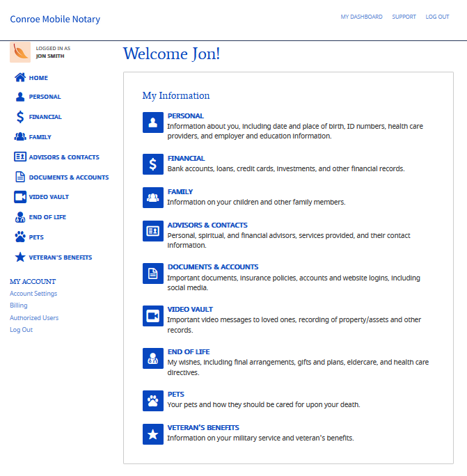Viewport: 467px width, 476px height.
Task: Open FAMILY heading link in My Information
Action: (180, 192)
